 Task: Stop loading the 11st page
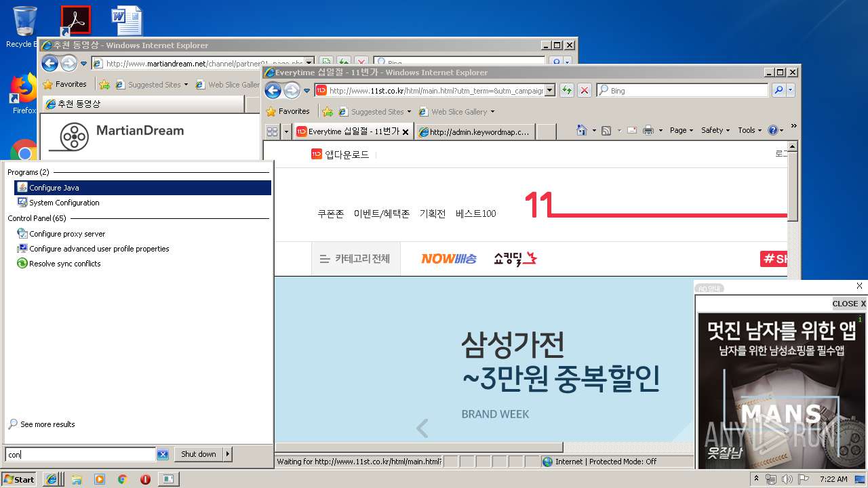point(584,90)
